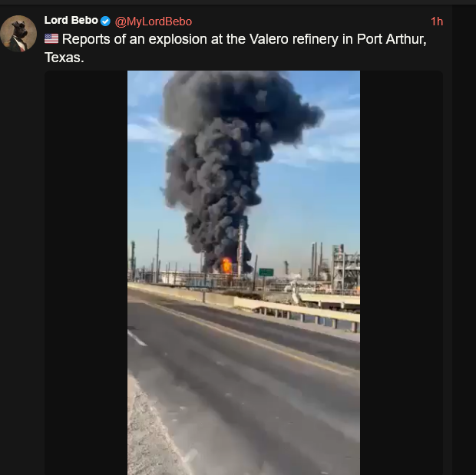Click the Lord Bebo display name

coord(71,21)
